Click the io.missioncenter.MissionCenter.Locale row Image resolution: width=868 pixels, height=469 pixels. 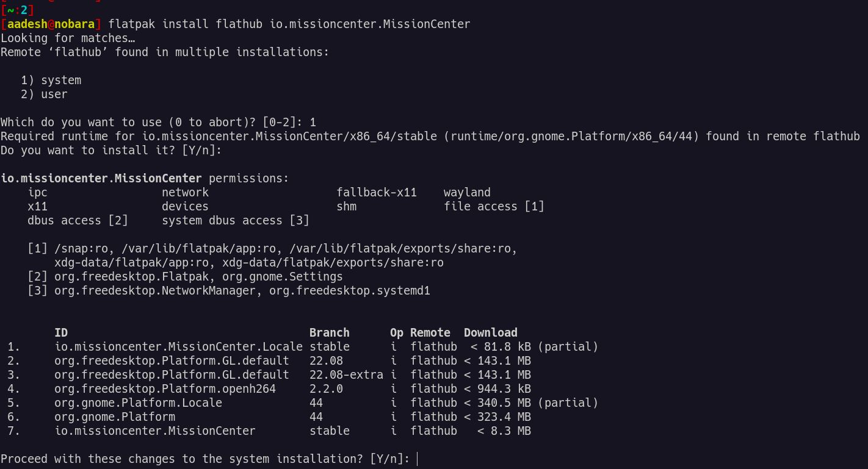(303, 346)
